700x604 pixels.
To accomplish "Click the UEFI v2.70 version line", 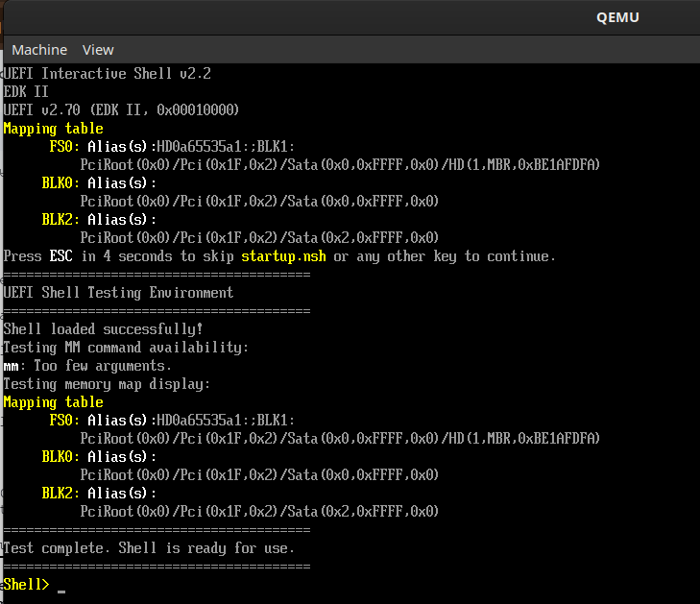I will click(x=121, y=110).
